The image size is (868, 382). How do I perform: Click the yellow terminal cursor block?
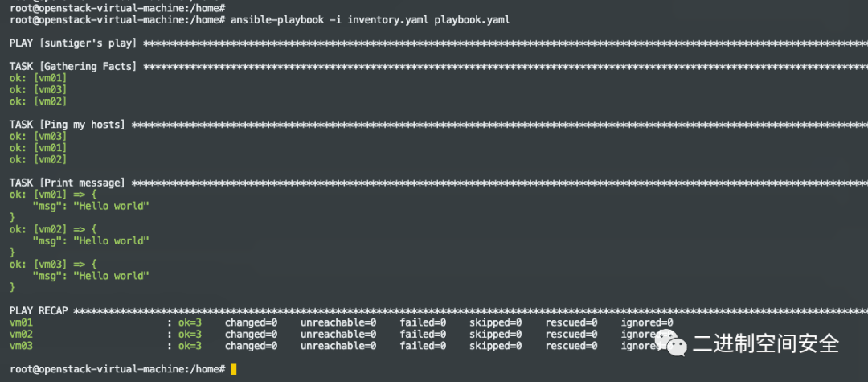coord(233,368)
